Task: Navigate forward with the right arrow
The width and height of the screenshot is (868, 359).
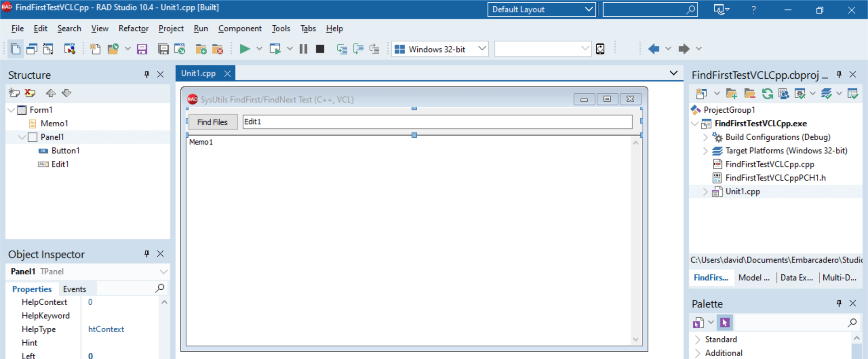Action: [x=684, y=49]
